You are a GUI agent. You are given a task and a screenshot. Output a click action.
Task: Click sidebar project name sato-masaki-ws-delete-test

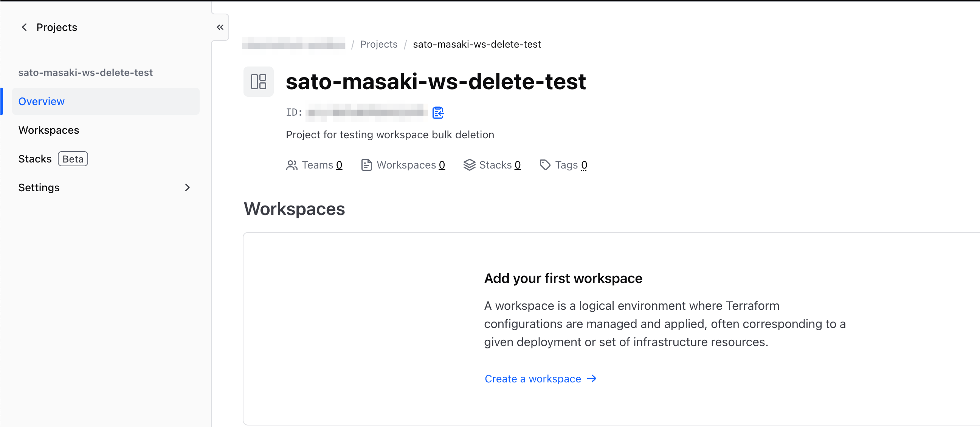point(85,73)
